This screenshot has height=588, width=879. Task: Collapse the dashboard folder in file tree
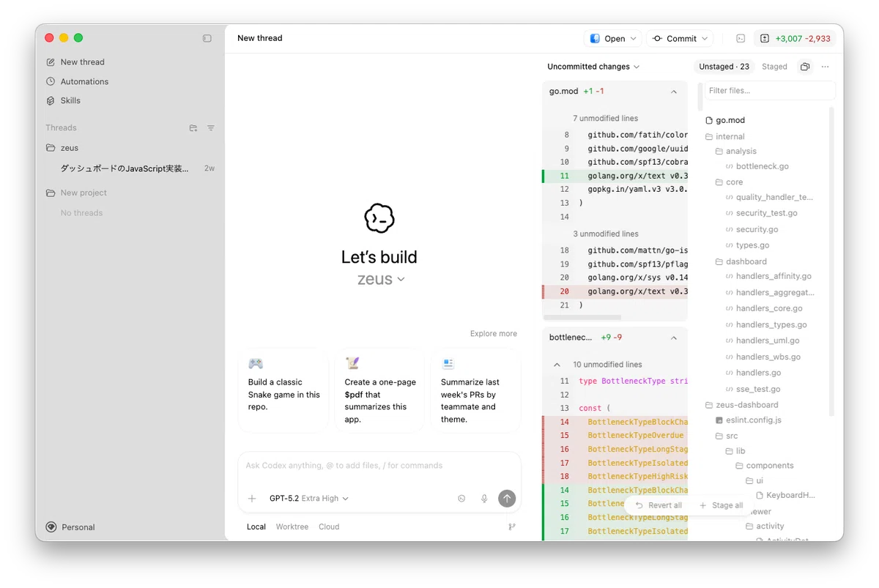pyautogui.click(x=741, y=261)
